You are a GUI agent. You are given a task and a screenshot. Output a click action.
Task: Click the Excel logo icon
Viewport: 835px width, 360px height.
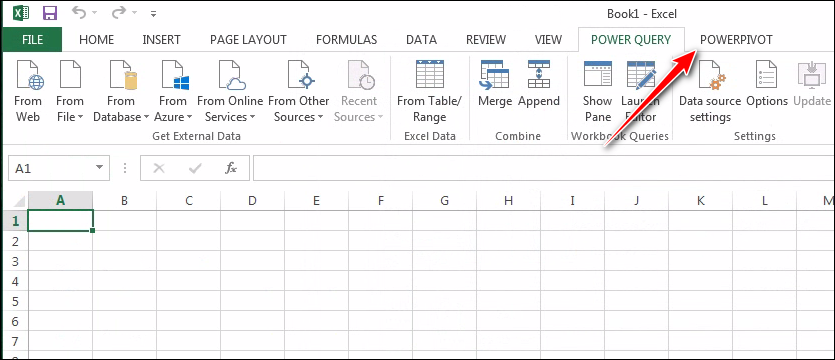pos(20,13)
